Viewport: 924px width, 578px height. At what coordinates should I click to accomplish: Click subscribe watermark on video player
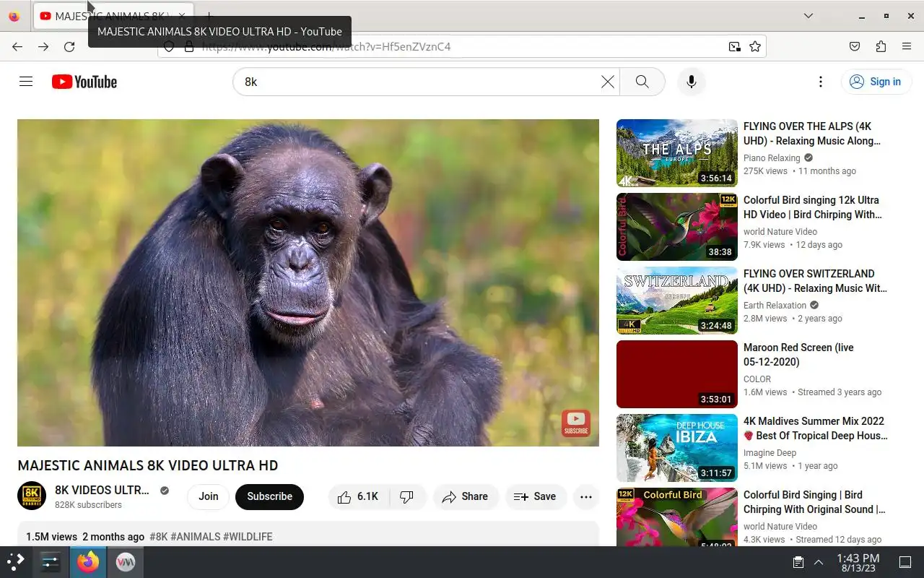(576, 423)
